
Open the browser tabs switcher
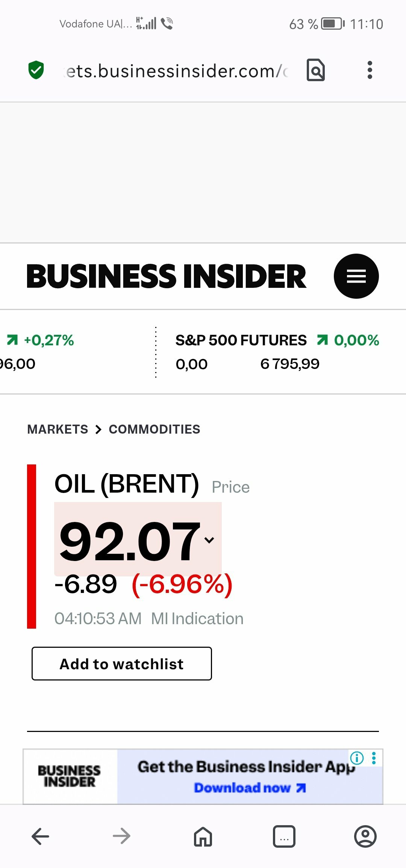coord(284,836)
